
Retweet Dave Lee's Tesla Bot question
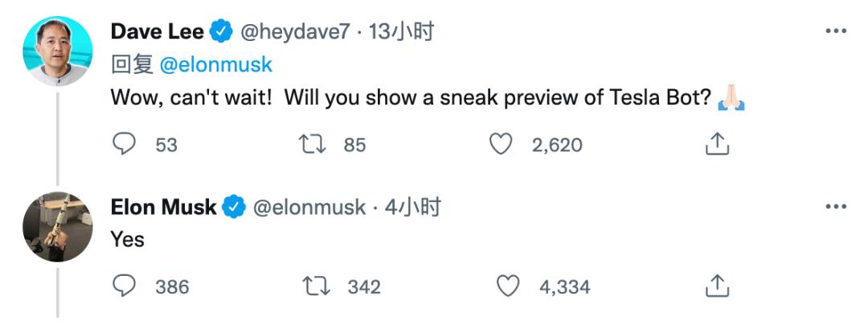click(x=313, y=145)
